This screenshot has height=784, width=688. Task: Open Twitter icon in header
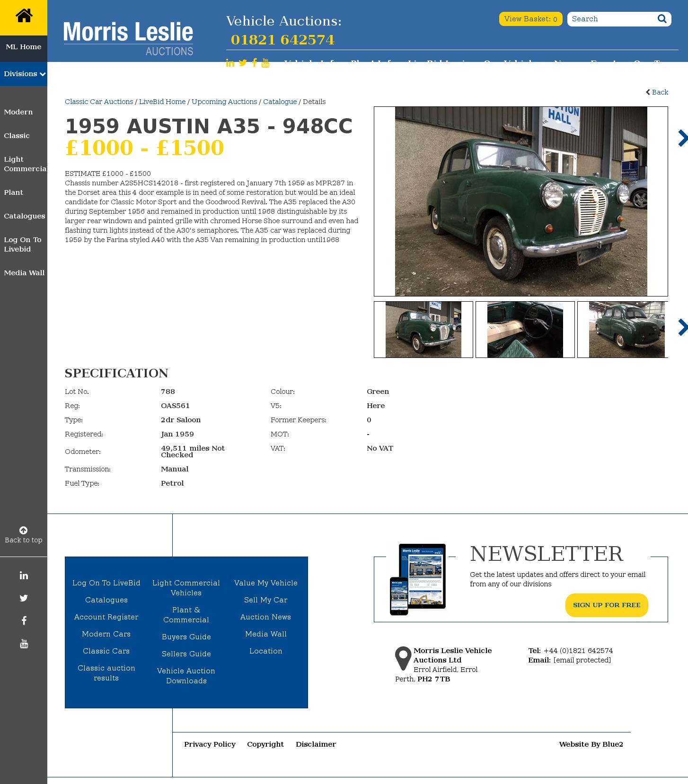[243, 63]
